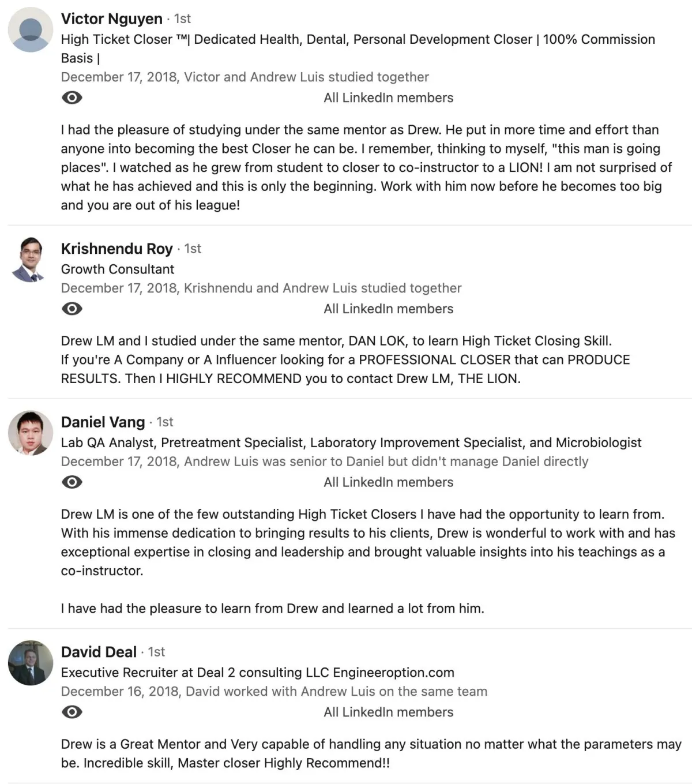Screen dimensions: 692x784
Task: Click the David Deal name link
Action: (x=99, y=652)
